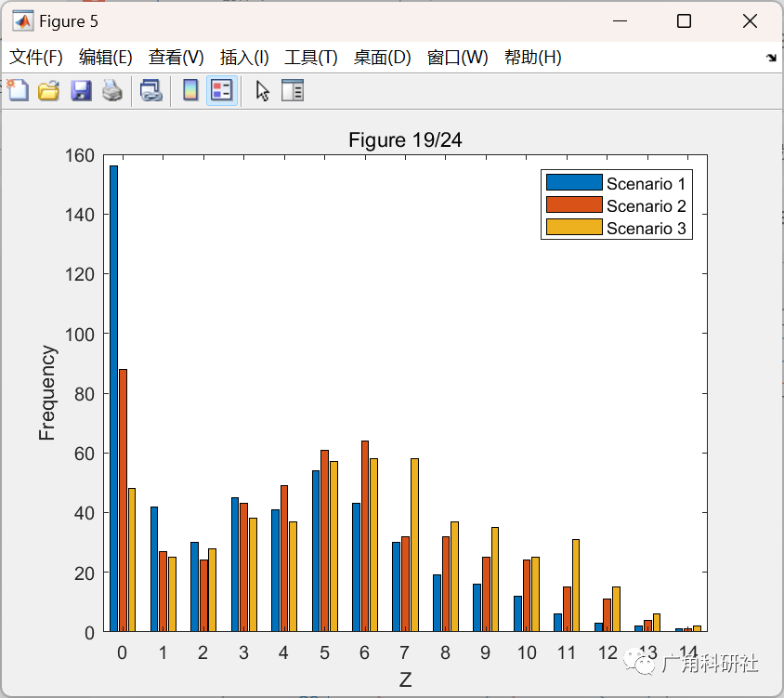This screenshot has width=784, height=698.
Task: Click the New Figure toolbar icon
Action: [x=18, y=90]
